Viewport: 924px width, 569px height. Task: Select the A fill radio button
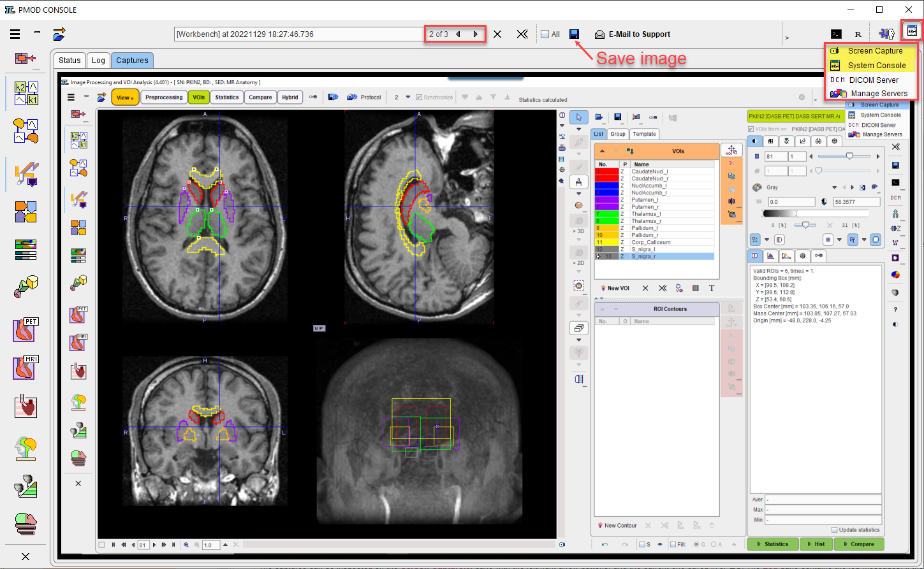coord(713,544)
